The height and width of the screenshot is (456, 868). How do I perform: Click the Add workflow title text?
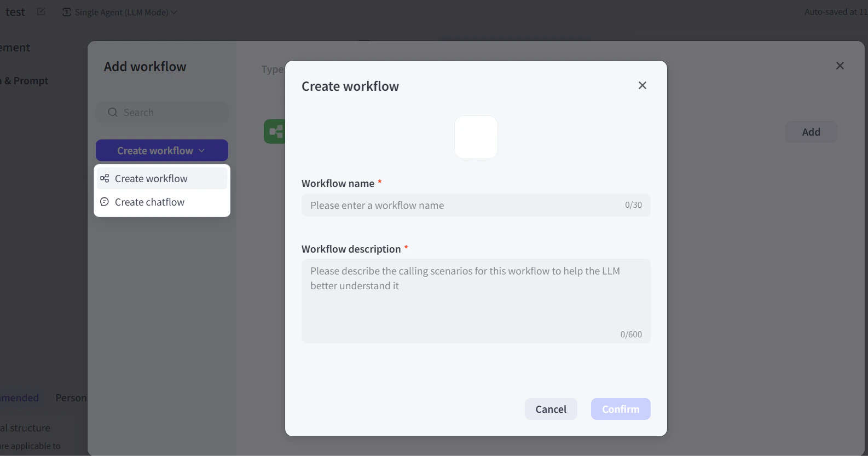(145, 67)
